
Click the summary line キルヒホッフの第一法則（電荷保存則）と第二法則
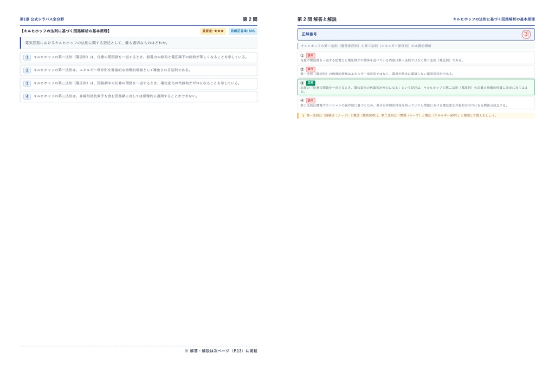pos(366,46)
